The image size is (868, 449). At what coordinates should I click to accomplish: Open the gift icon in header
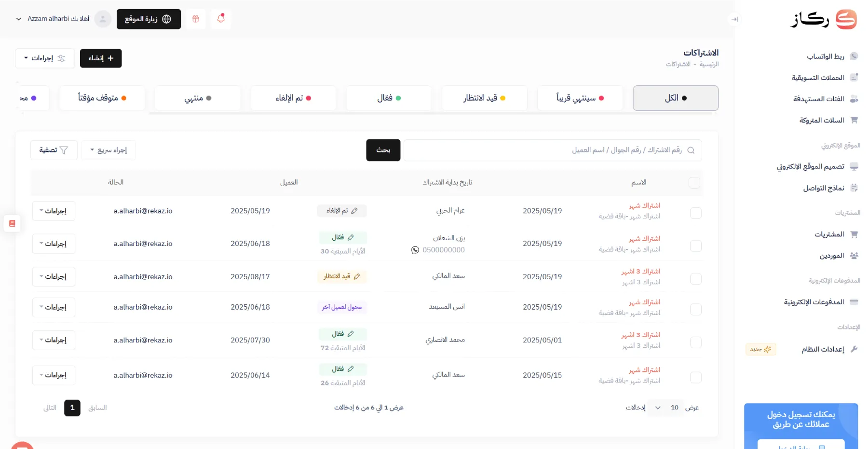tap(196, 19)
